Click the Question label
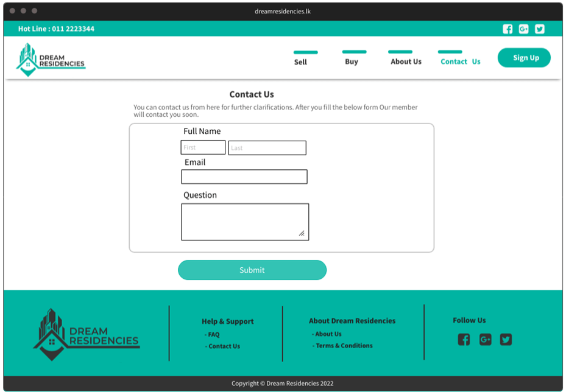Image resolution: width=566 pixels, height=392 pixels. [200, 195]
